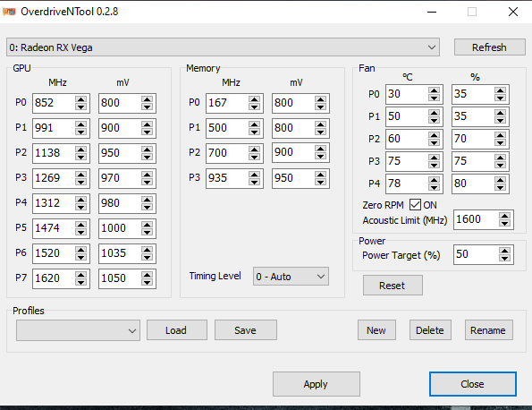Decrease GPU P5 MHz with down arrow

pos(80,233)
